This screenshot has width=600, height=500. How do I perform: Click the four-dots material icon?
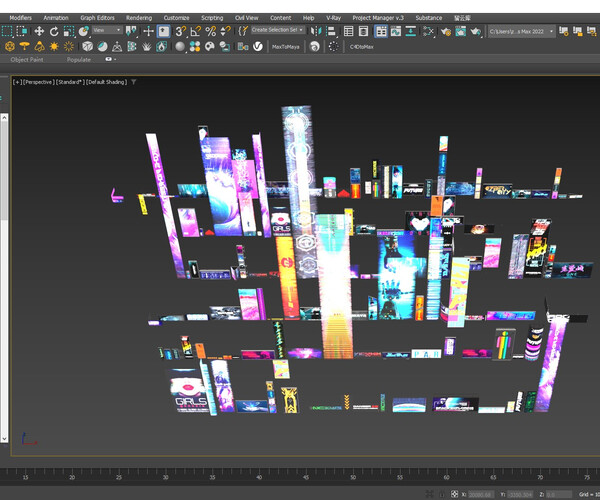click(x=195, y=47)
